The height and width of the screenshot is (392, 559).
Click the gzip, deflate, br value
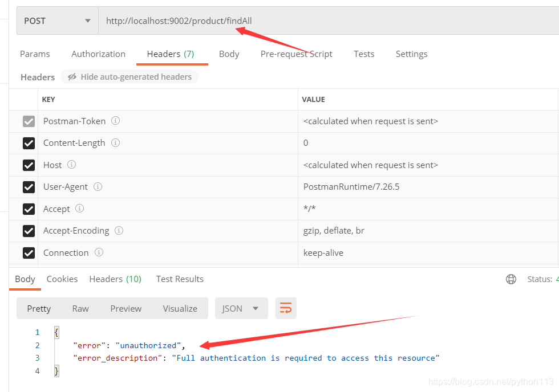coord(334,231)
